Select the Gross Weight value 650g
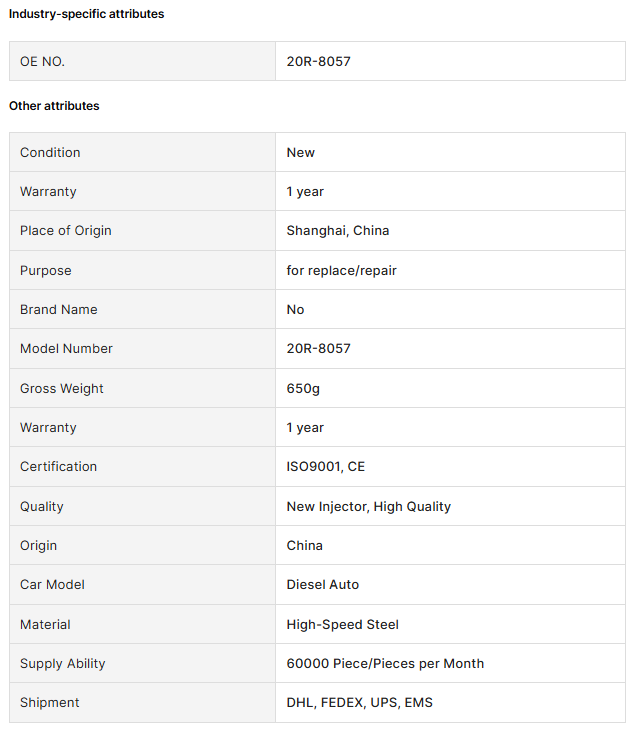 point(303,388)
